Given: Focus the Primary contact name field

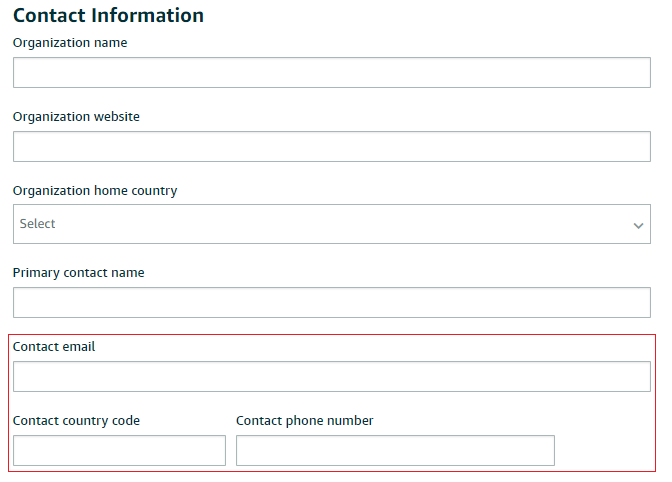Looking at the screenshot, I should 332,302.
